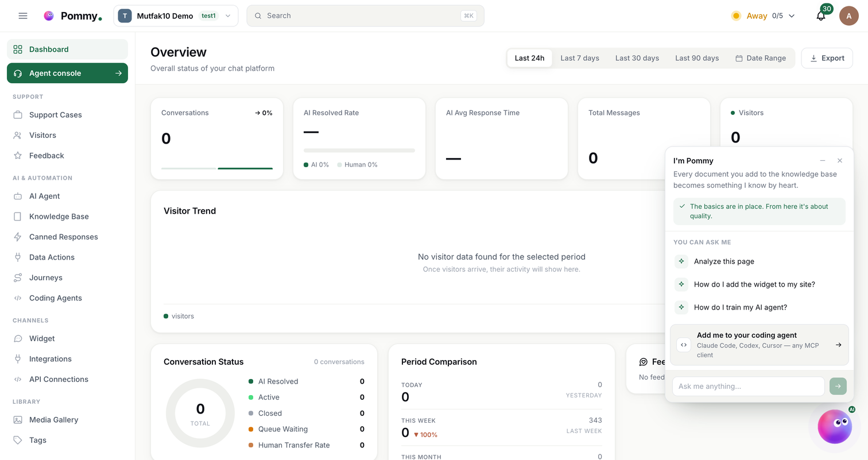Open the Away status dropdown
The image size is (868, 460).
[x=763, y=16]
